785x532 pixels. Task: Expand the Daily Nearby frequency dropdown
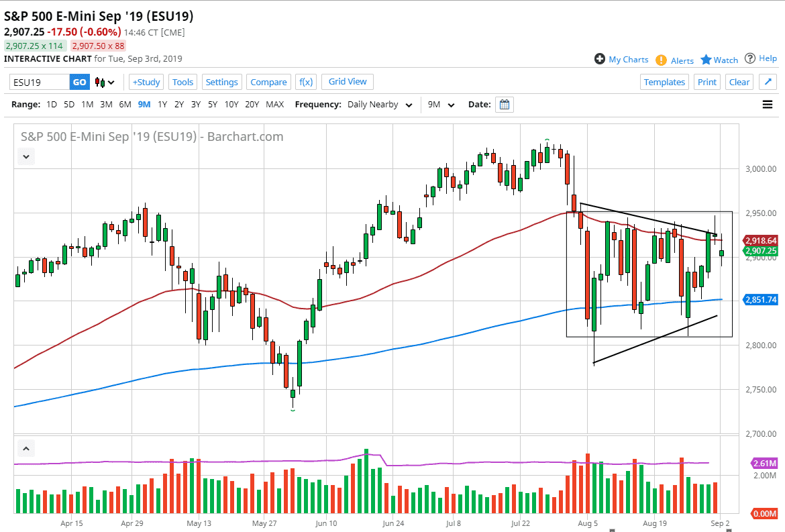378,105
